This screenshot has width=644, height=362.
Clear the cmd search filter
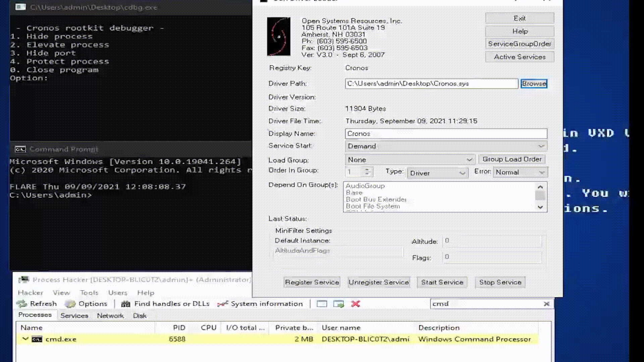coord(546,304)
